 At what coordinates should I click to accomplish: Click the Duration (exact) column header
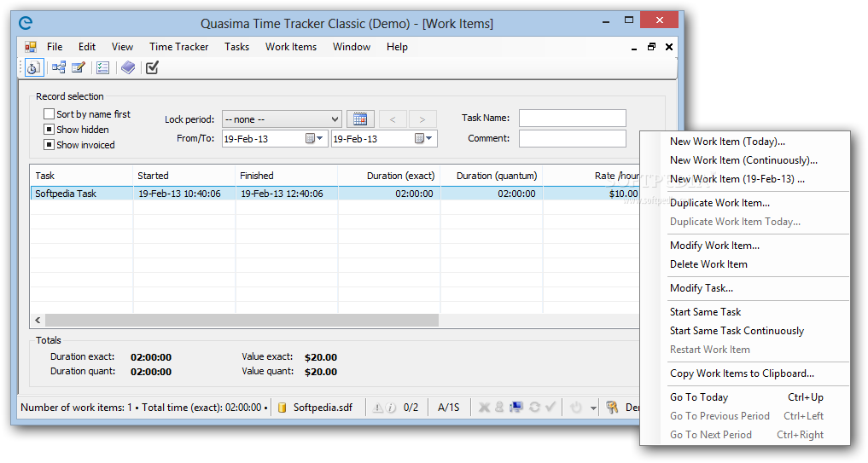(388, 176)
